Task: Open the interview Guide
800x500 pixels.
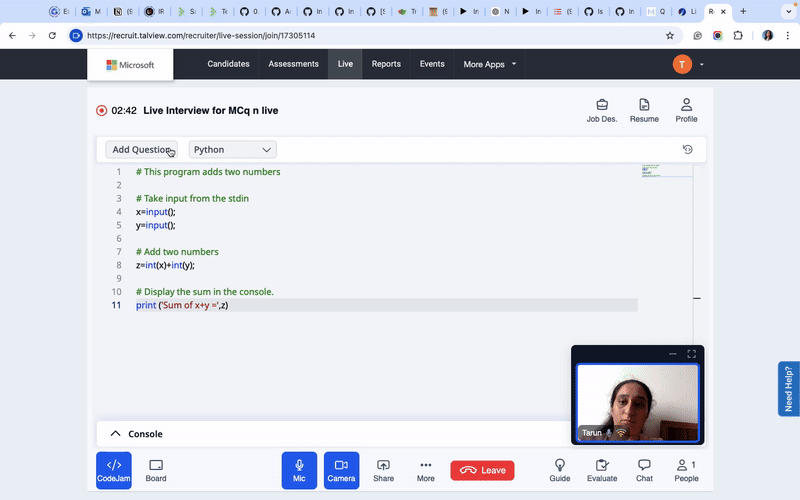Action: pyautogui.click(x=560, y=470)
